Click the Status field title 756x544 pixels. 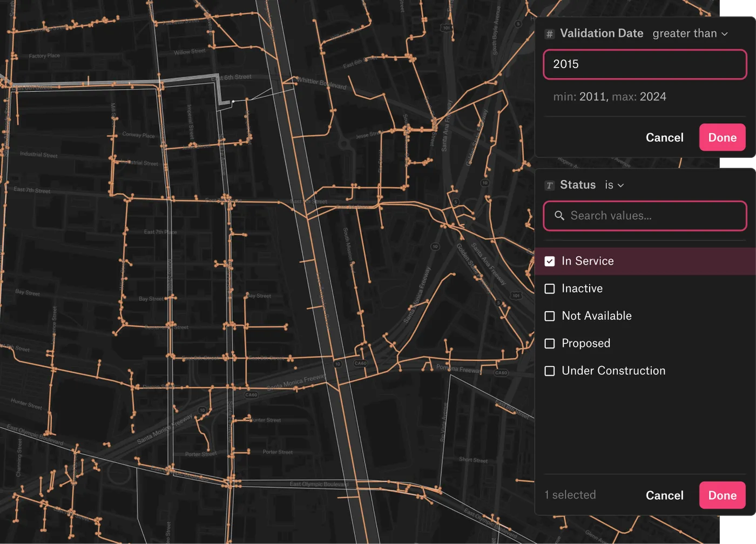(x=578, y=185)
